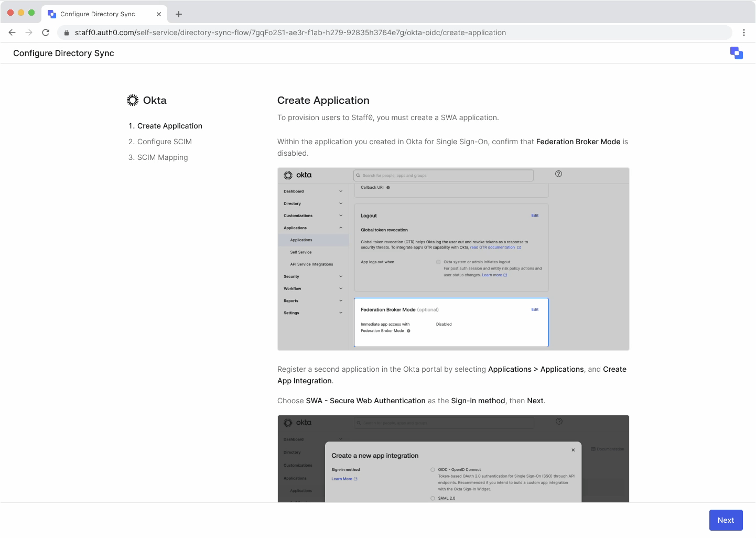This screenshot has width=756, height=538.
Task: Click the Next button
Action: click(726, 520)
